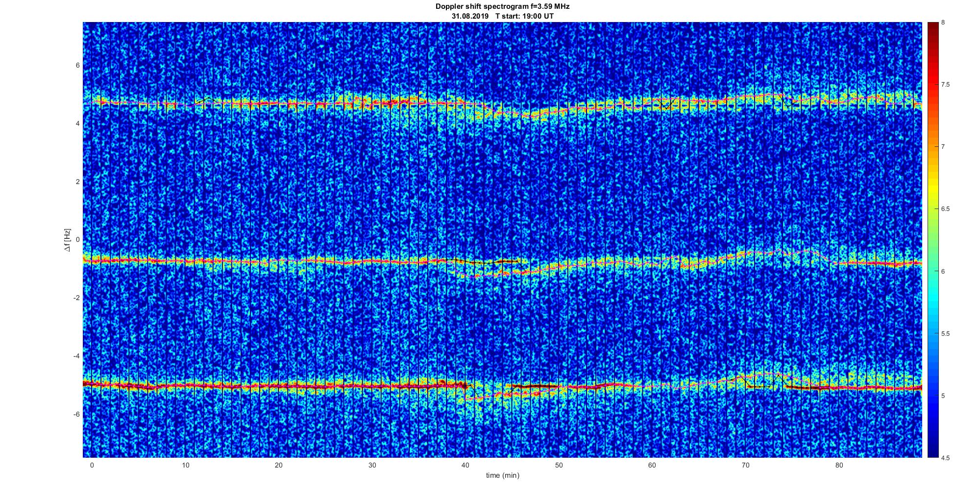
Task: Click the colorbar tick label '5.5'
Action: 945,333
